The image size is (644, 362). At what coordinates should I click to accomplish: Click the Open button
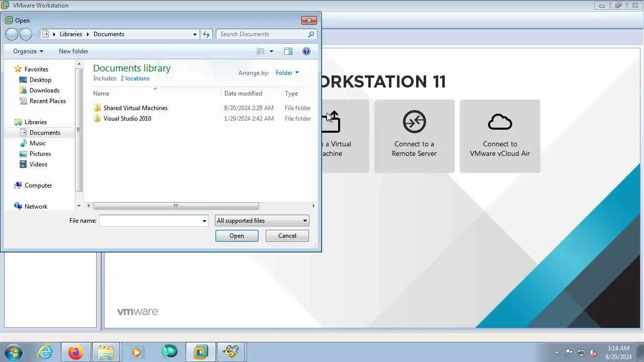[236, 236]
